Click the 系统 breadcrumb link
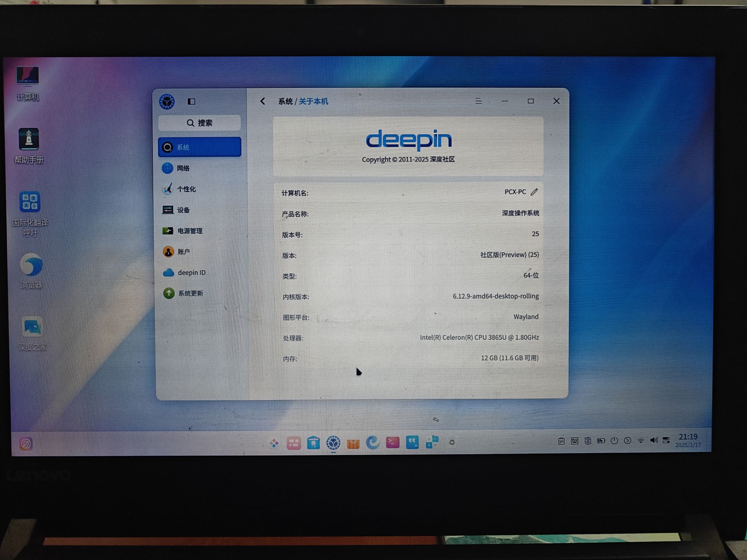 pos(285,101)
